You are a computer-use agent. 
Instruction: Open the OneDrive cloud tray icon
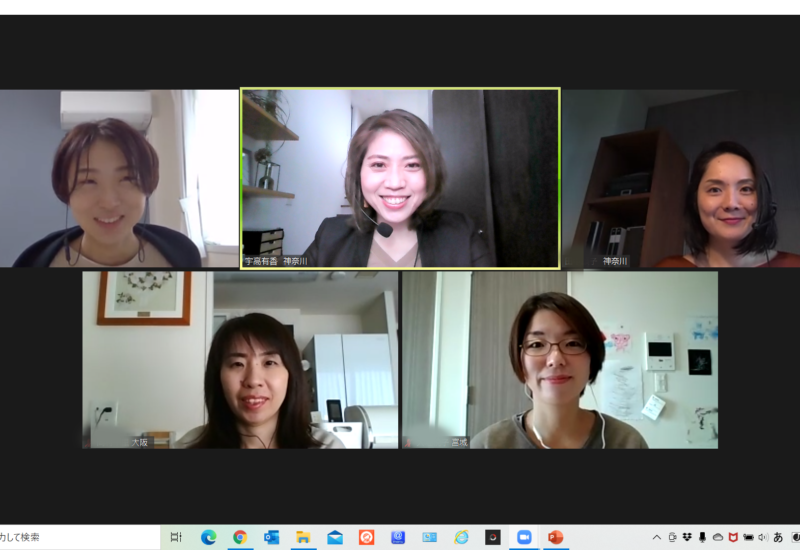tap(717, 537)
